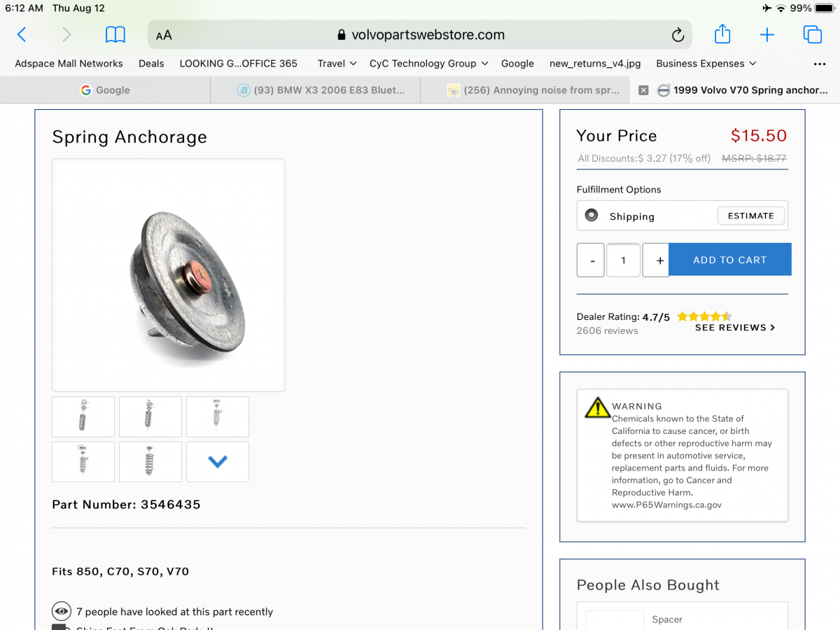Increase quantity with the plus stepper
Screen dimensions: 840x630
click(x=659, y=260)
